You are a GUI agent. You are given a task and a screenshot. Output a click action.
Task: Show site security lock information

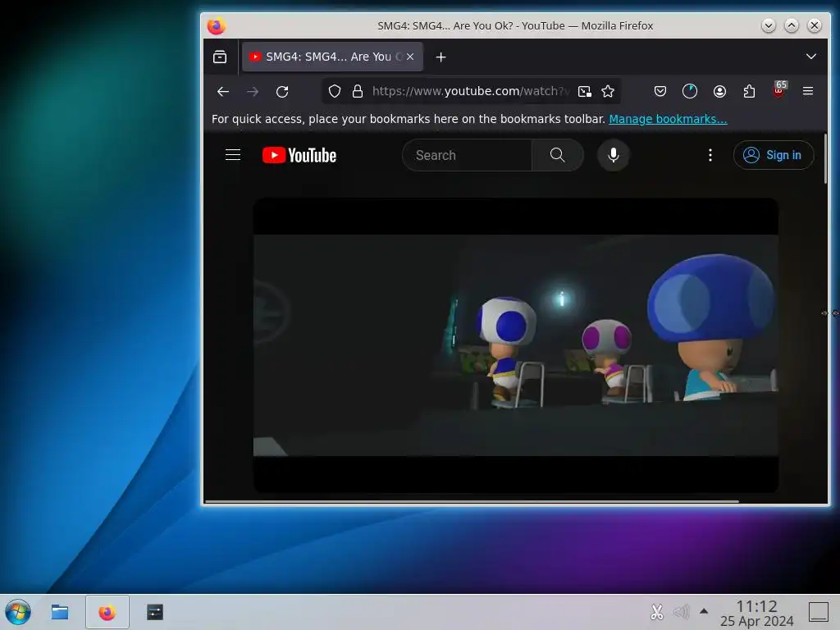click(358, 92)
